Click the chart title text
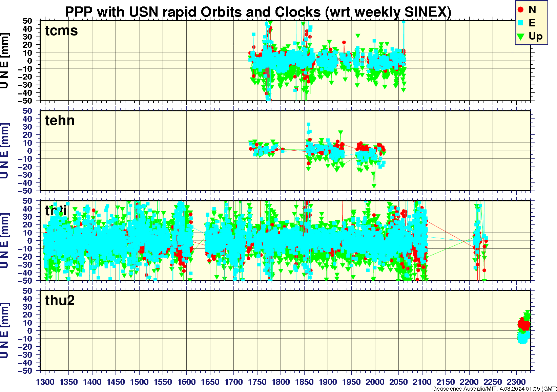Image resolution: width=557 pixels, height=392 pixels. click(x=258, y=12)
